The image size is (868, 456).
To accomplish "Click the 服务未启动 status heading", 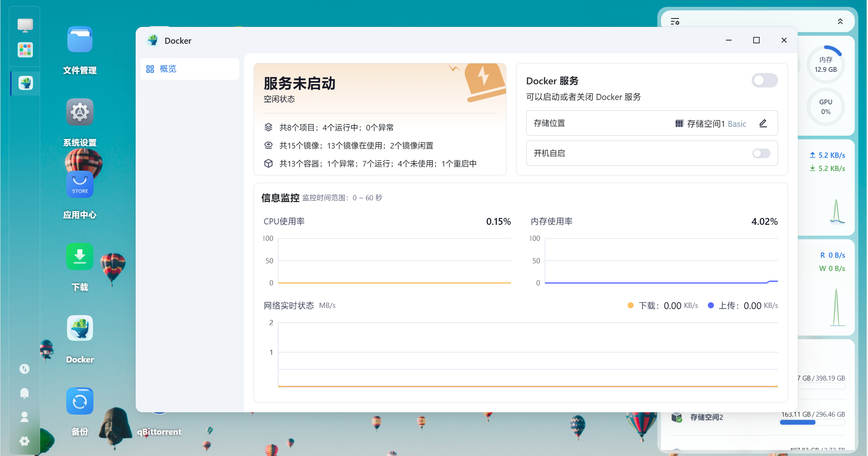I will tap(299, 83).
